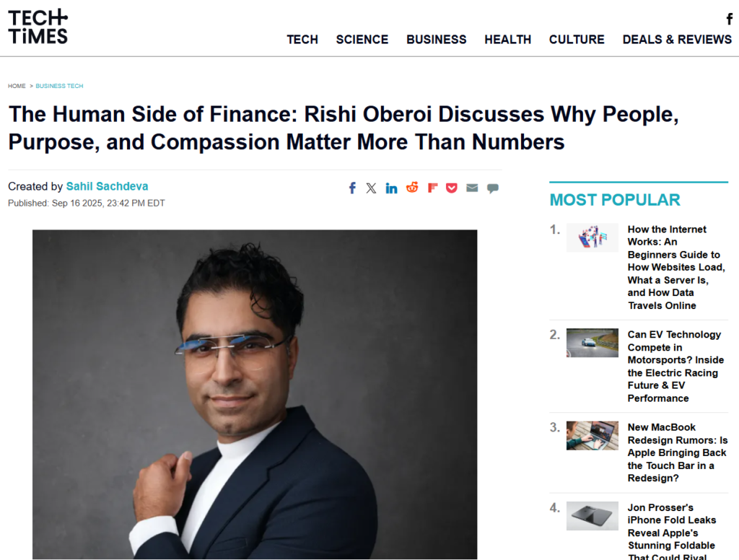Click the Tech Times logo

pos(38,27)
